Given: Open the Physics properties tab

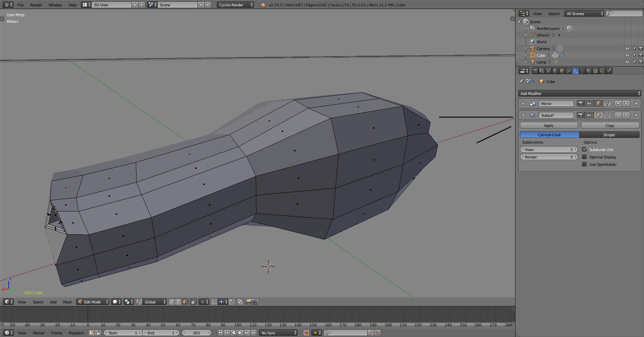Looking at the screenshot, I should [609, 71].
